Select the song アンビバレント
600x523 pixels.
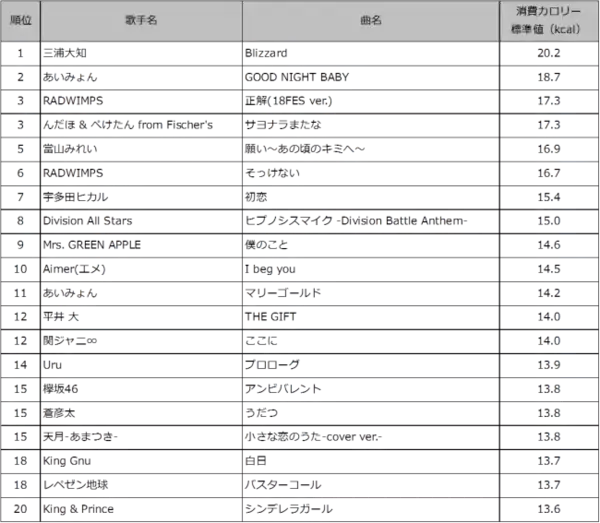283,389
